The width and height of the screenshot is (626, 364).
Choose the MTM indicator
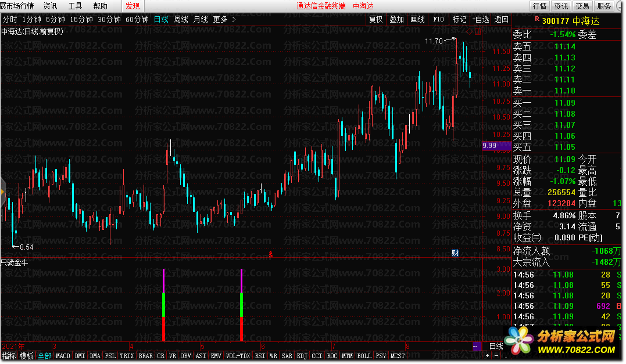(x=348, y=356)
